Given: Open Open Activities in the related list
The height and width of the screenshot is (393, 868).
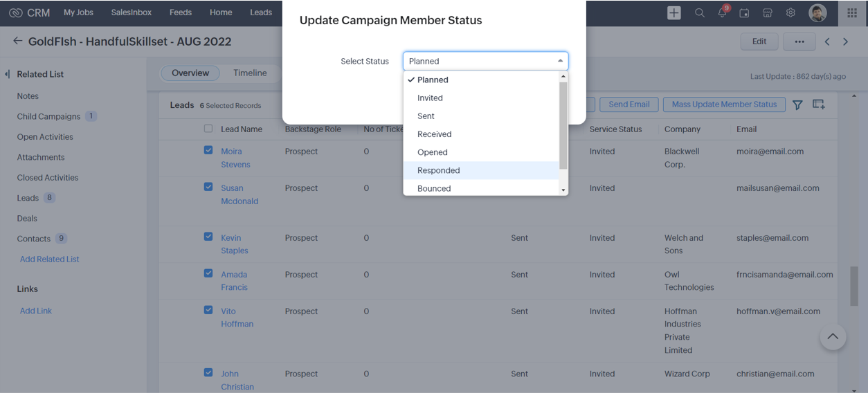Looking at the screenshot, I should 45,137.
